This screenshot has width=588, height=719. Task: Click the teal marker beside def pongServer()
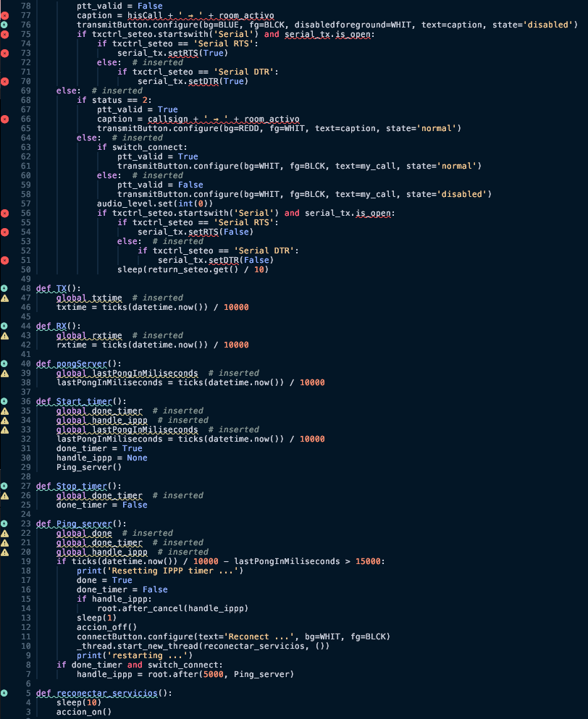coord(4,363)
